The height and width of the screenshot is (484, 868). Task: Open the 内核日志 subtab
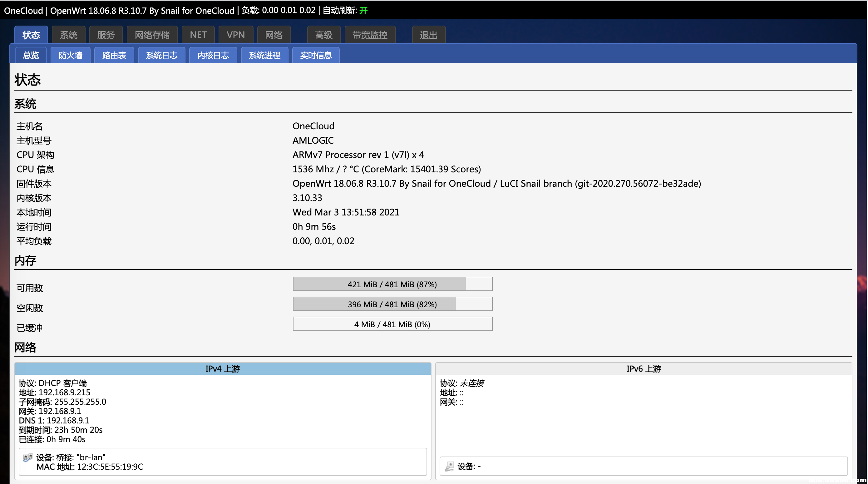[213, 55]
